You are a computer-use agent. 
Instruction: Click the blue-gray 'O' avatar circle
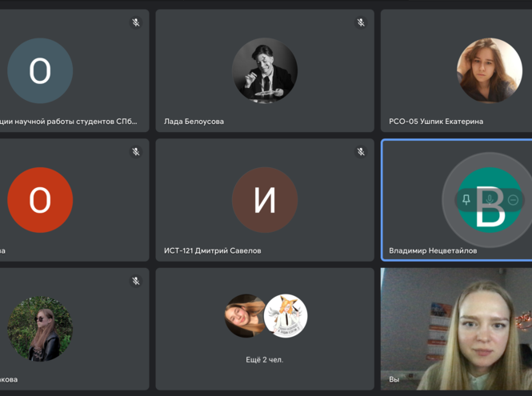40,70
